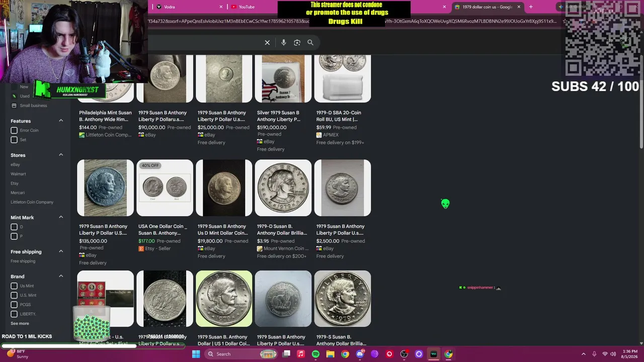644x362 pixels.
Task: Open OBS Studio from the taskbar
Action: [404, 354]
